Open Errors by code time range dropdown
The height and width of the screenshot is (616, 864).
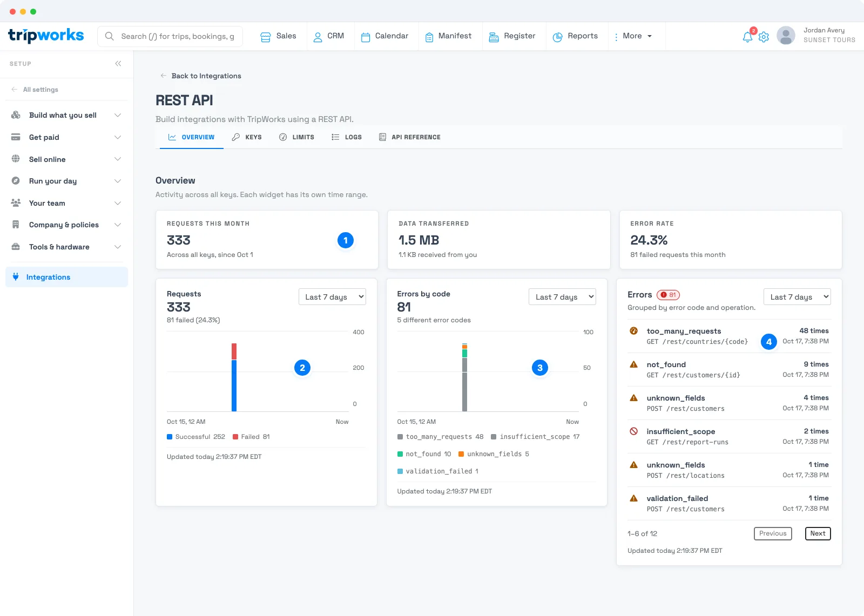(562, 297)
